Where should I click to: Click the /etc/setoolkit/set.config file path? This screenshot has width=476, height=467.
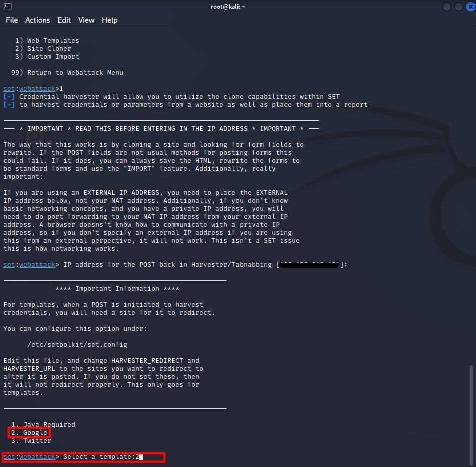pyautogui.click(x=77, y=345)
